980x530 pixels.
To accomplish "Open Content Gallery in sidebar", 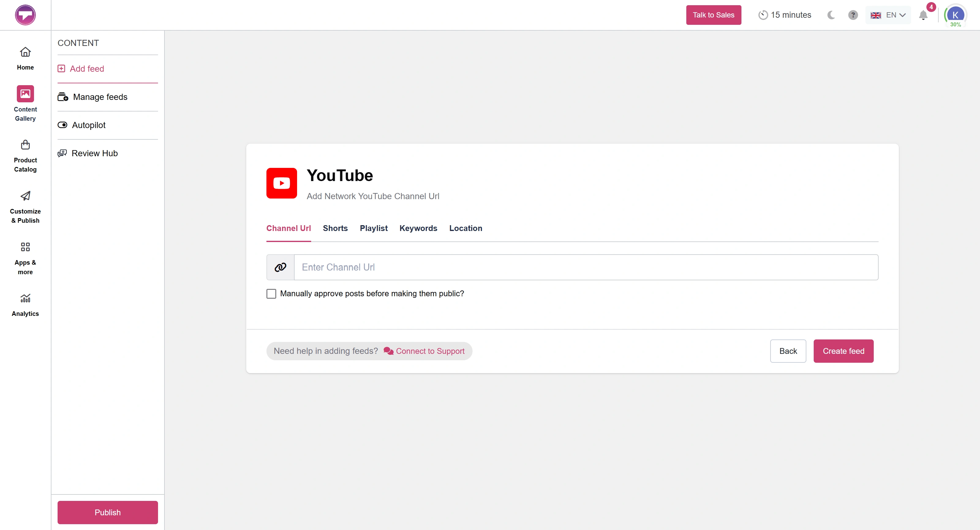I will click(x=25, y=104).
